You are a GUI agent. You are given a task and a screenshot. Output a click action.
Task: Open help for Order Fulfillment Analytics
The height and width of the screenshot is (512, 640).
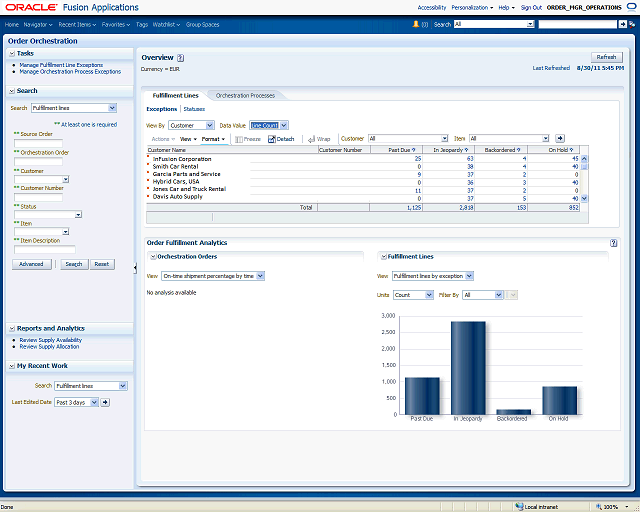(612, 243)
